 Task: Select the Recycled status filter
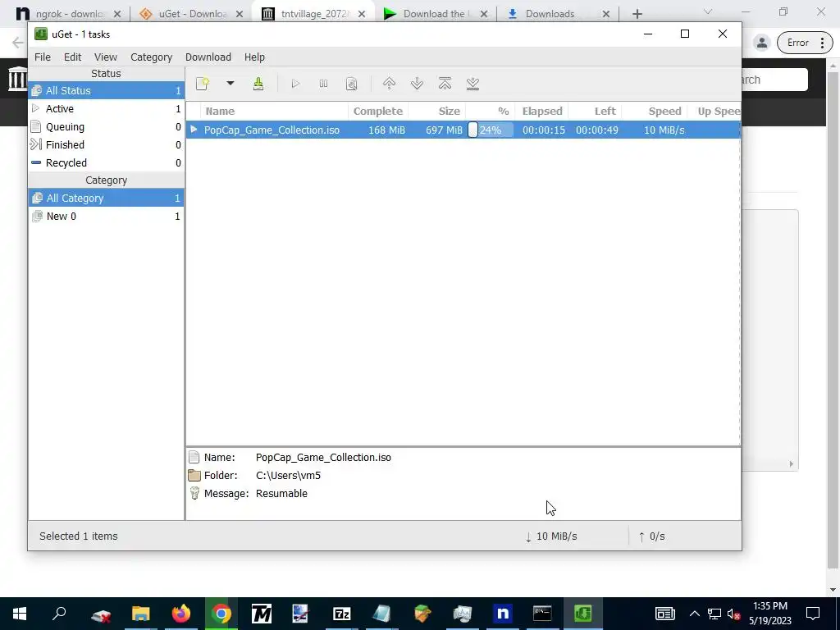tap(106, 163)
